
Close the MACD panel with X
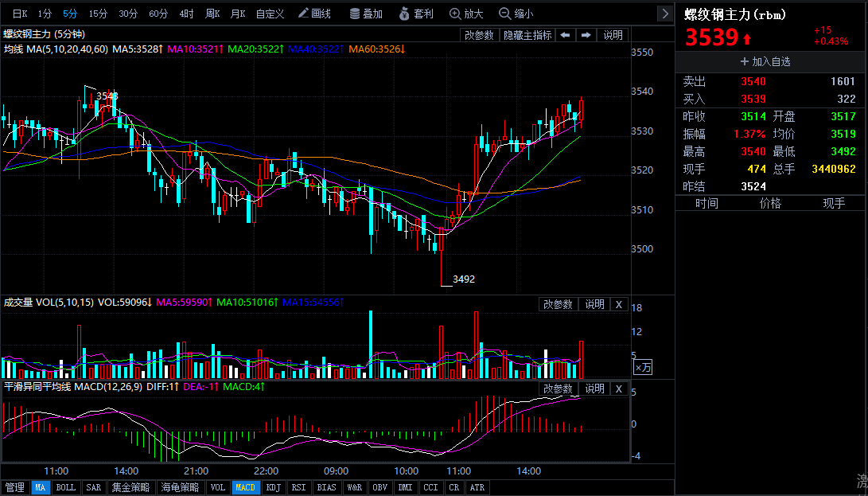coord(619,389)
